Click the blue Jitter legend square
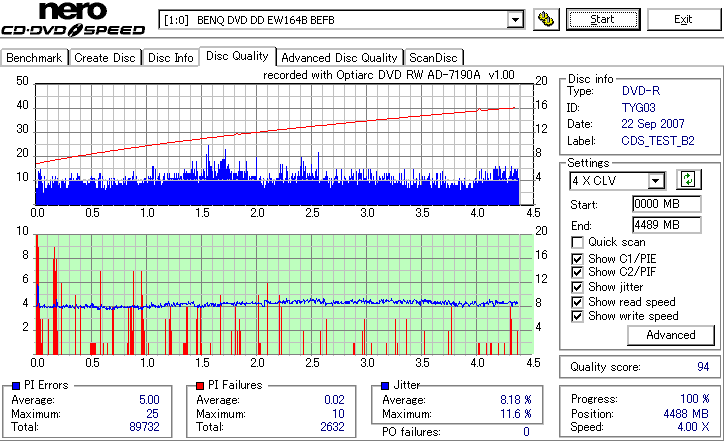The image size is (724, 441). (385, 386)
